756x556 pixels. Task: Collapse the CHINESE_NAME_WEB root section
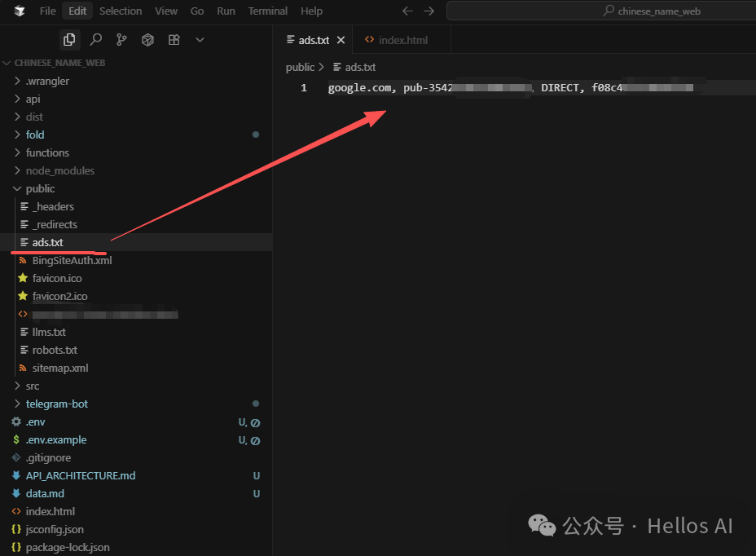[x=59, y=63]
